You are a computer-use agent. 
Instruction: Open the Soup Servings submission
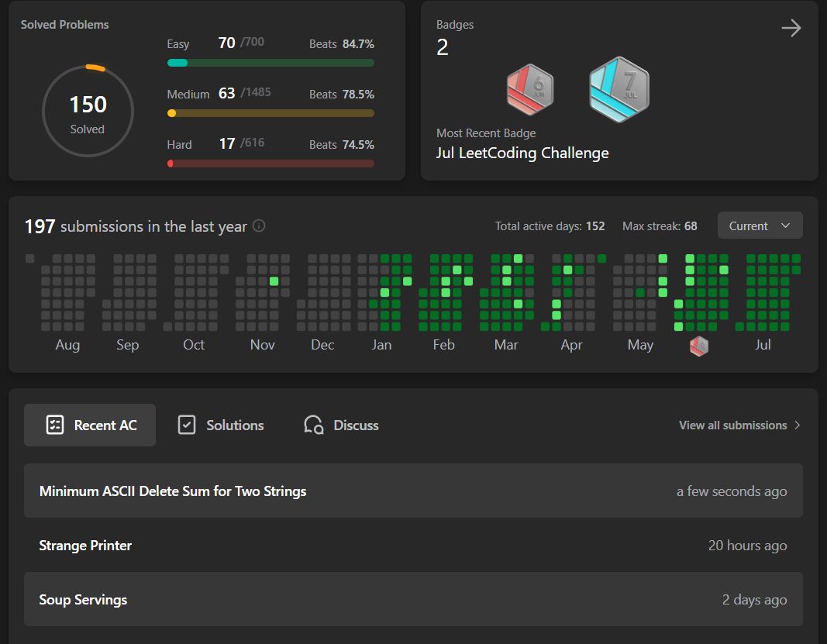pyautogui.click(x=83, y=600)
